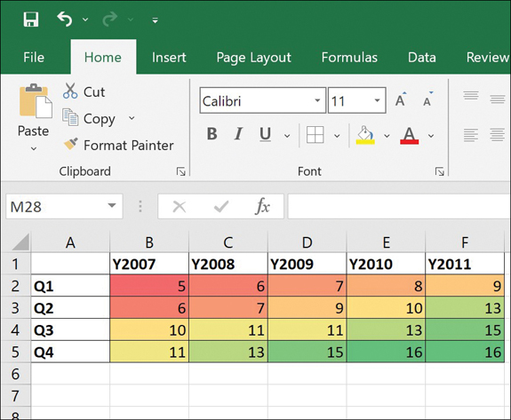Click the Paste clipboard icon
Screen dimensions: 511x420
point(36,101)
